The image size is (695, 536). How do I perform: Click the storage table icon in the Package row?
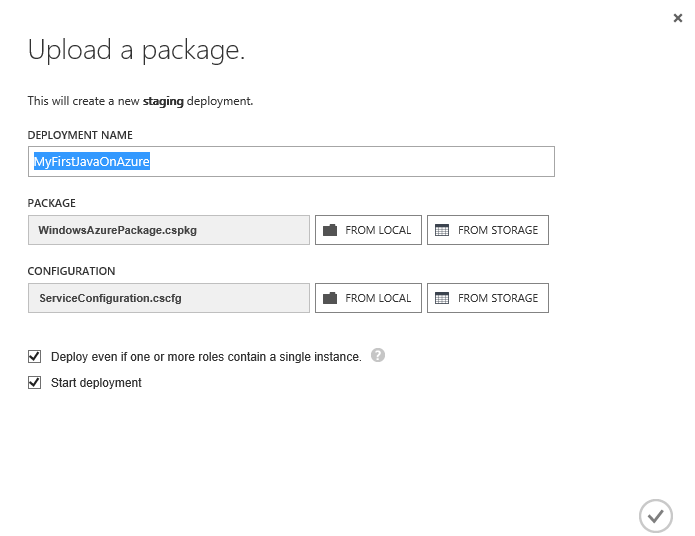click(442, 230)
